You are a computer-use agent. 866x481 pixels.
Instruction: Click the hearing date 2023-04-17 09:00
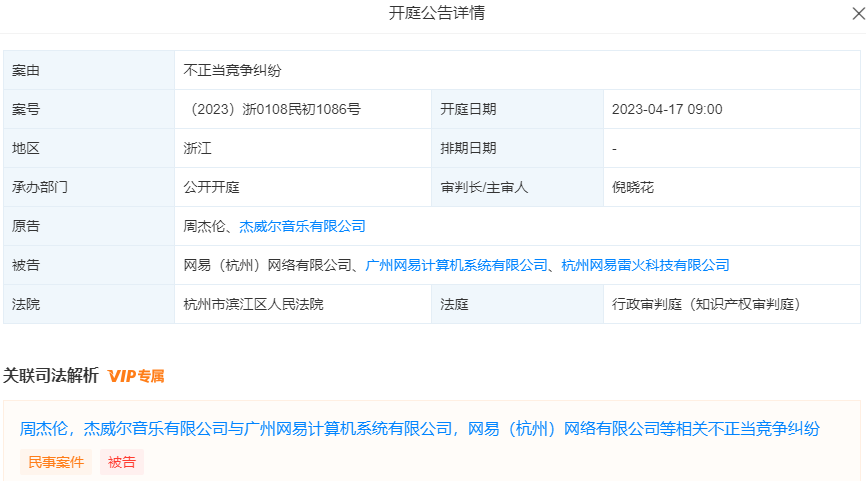pos(666,110)
